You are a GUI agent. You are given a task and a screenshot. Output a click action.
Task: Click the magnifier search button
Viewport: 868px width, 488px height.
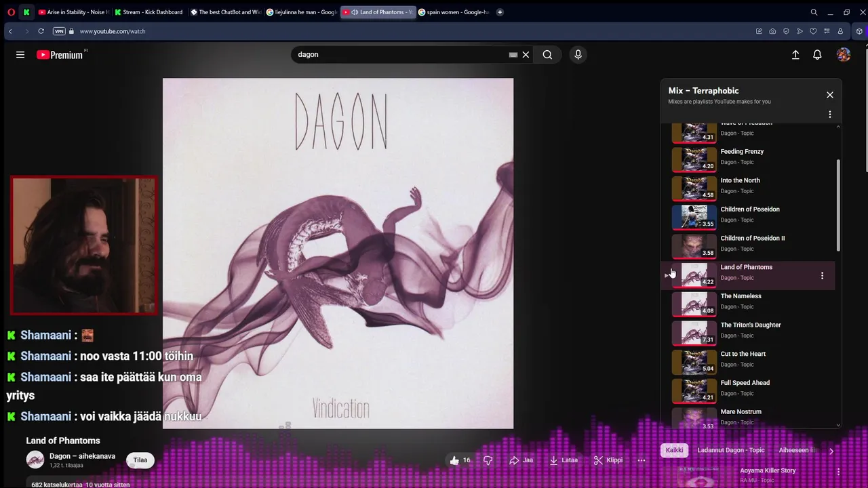pyautogui.click(x=547, y=55)
